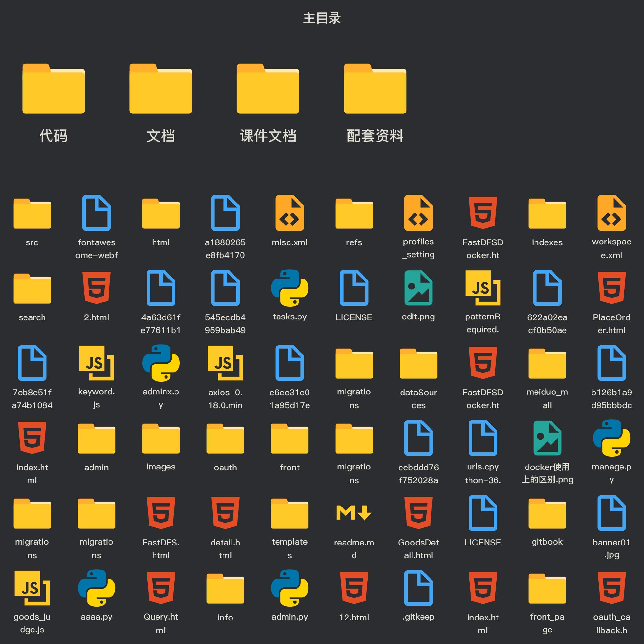The width and height of the screenshot is (644, 644).
Task: Select the keyword.js JavaScript icon
Action: 96,363
